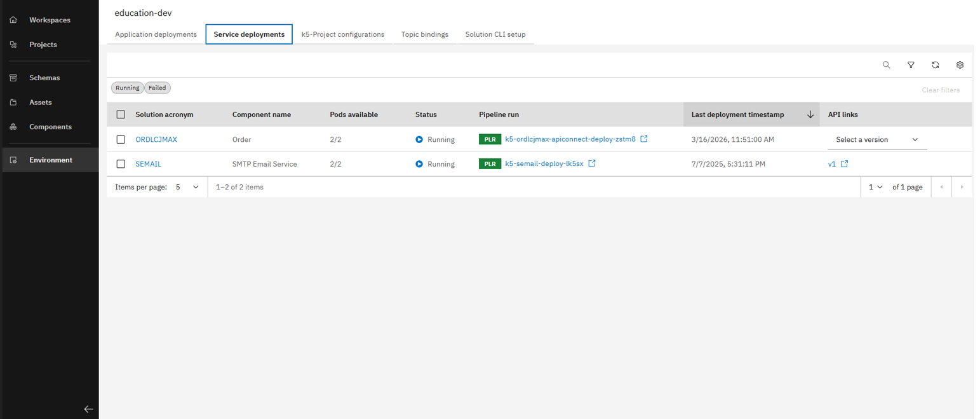
Task: Click the v1 API external link icon
Action: point(844,163)
